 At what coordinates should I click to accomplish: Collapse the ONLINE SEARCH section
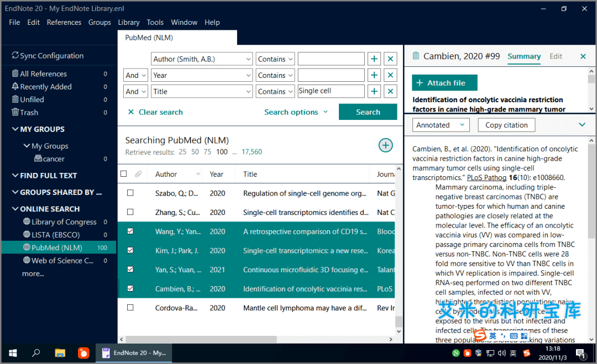pos(15,208)
